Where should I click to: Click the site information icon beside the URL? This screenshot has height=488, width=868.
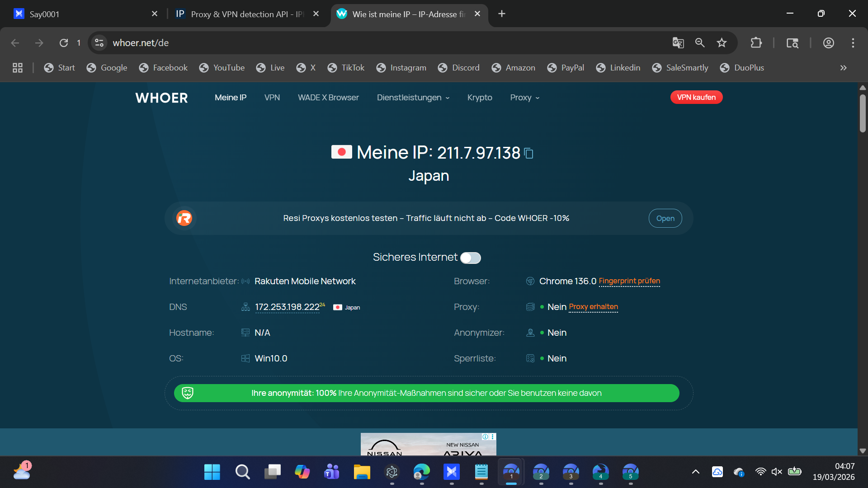point(99,43)
